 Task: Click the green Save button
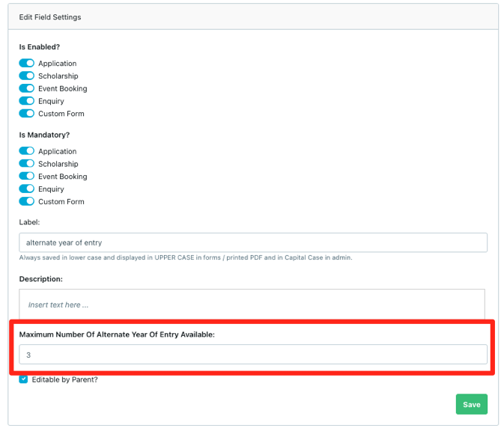tap(471, 404)
